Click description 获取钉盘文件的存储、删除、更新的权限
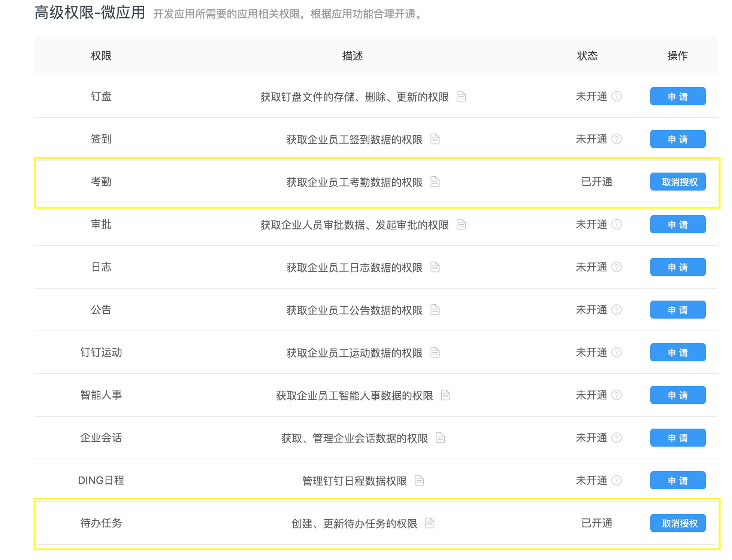The width and height of the screenshot is (732, 560). click(x=354, y=97)
